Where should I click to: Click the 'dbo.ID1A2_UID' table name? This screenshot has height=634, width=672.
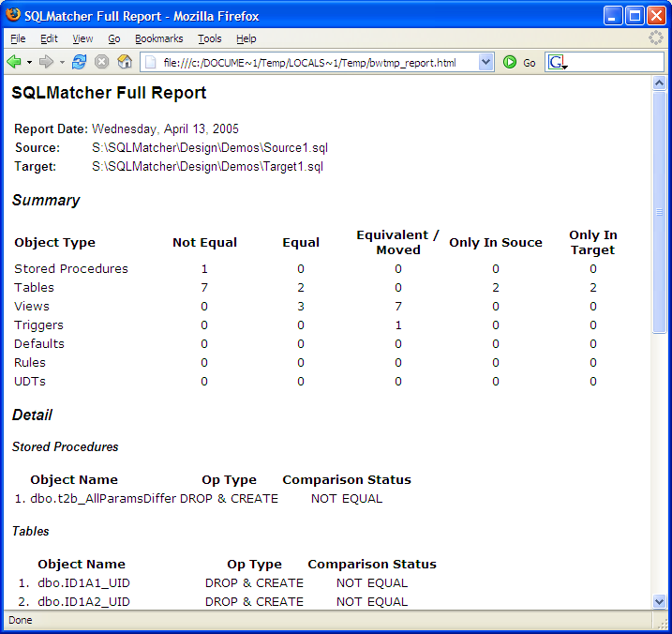click(84, 602)
